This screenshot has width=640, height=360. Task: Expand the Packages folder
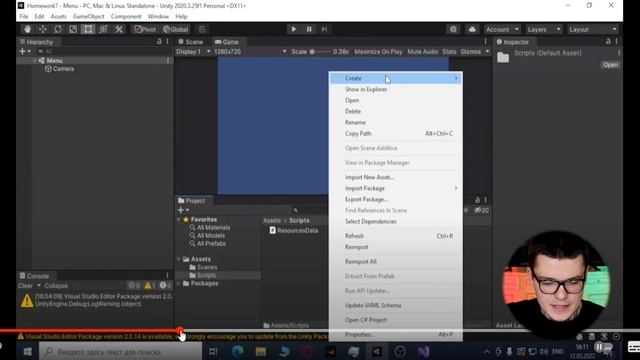[179, 283]
